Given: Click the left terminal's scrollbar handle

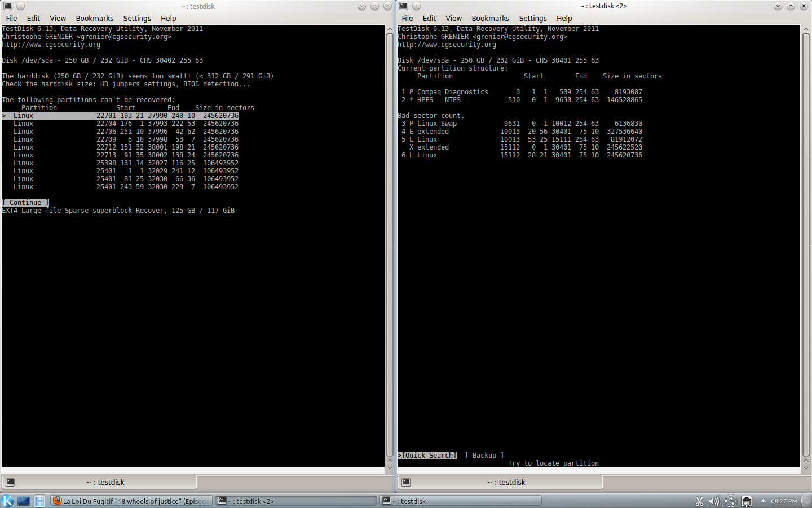Looking at the screenshot, I should (390, 244).
